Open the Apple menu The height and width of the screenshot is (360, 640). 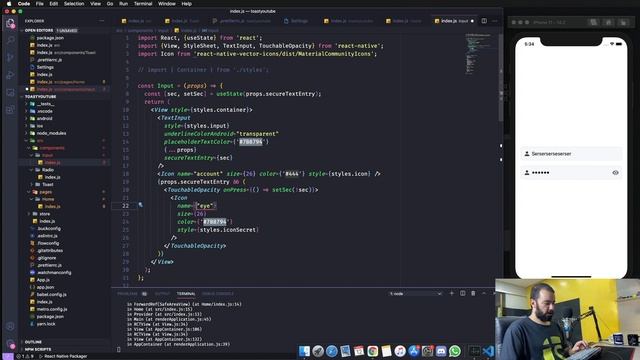(x=9, y=4)
